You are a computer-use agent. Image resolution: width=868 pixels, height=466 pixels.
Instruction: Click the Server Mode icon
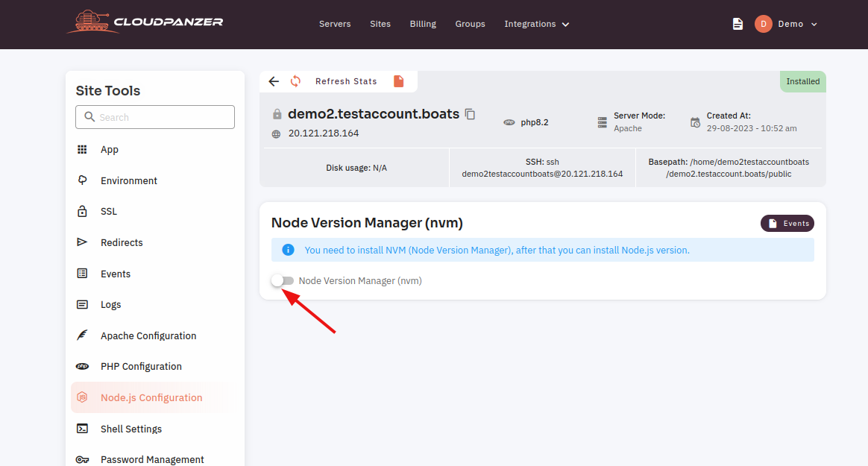click(x=603, y=122)
